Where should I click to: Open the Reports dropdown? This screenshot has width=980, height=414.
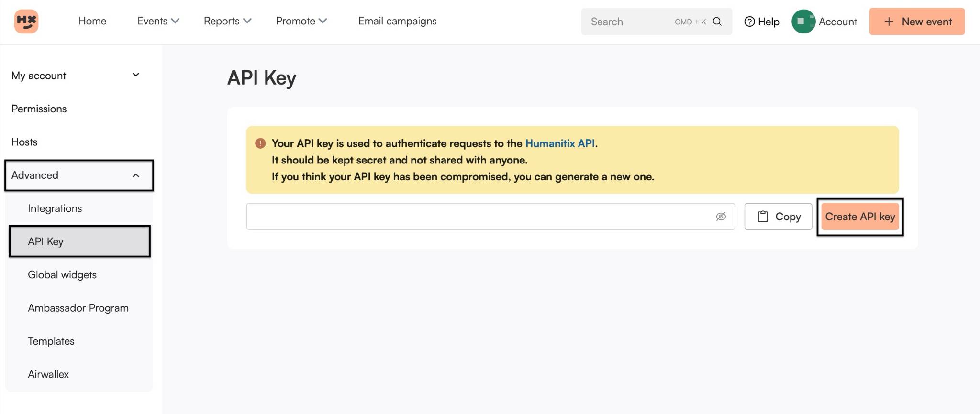pyautogui.click(x=227, y=21)
